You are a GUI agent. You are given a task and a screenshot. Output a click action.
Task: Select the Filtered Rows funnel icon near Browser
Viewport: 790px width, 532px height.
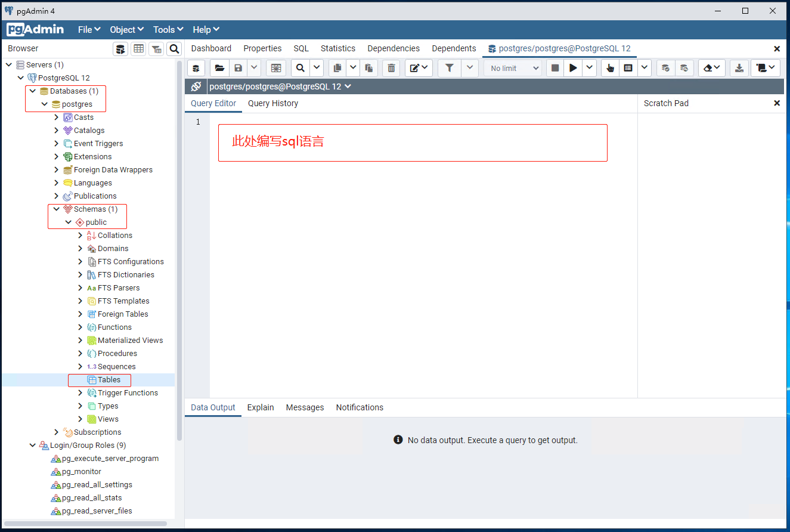(x=156, y=48)
